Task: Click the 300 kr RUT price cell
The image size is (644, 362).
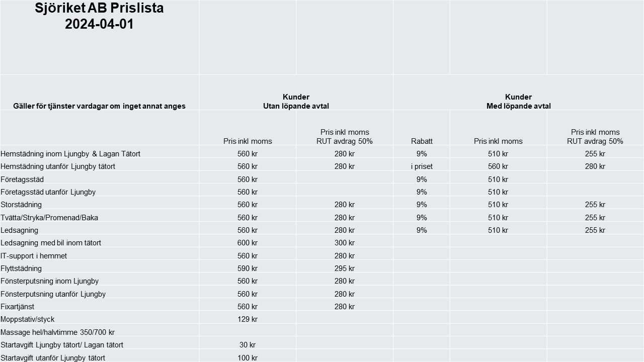Action: [x=345, y=243]
